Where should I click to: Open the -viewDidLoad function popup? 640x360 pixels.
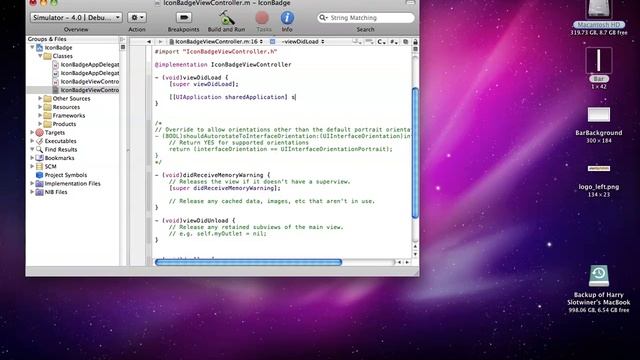pyautogui.click(x=303, y=42)
